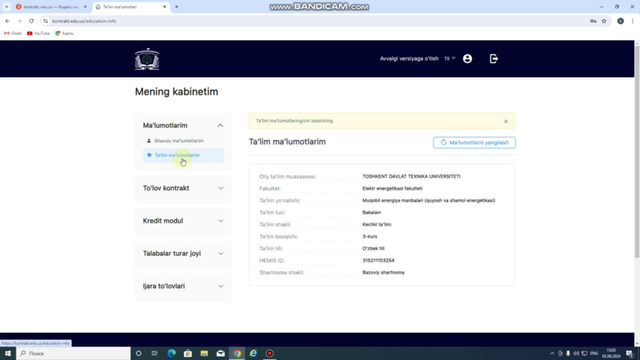This screenshot has height=360, width=640.
Task: Expand the To'lov kontrakt section
Action: (x=183, y=188)
